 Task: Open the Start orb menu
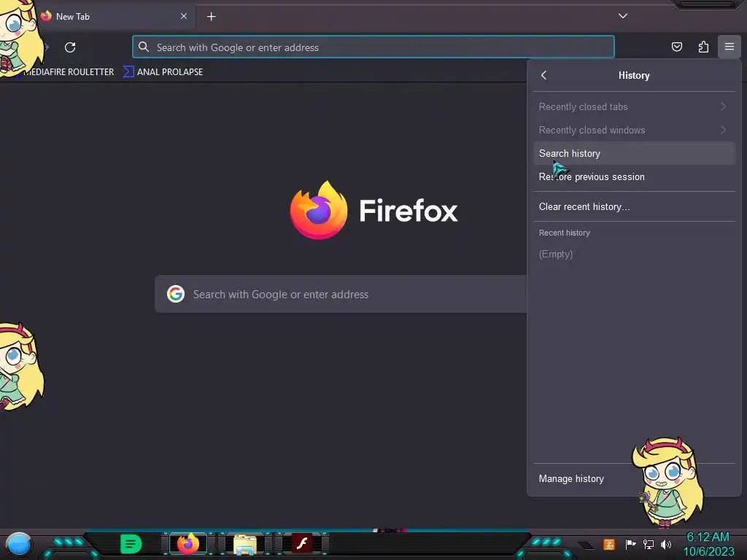pyautogui.click(x=18, y=544)
